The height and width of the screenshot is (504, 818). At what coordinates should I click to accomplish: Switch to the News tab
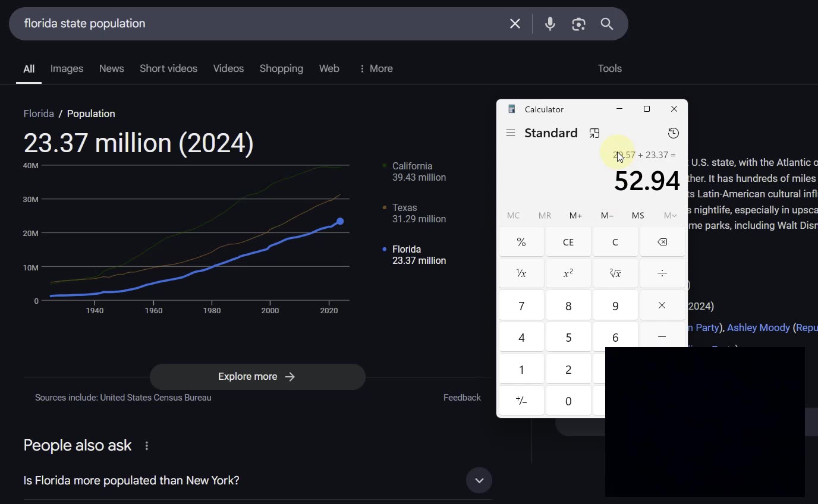pyautogui.click(x=111, y=68)
